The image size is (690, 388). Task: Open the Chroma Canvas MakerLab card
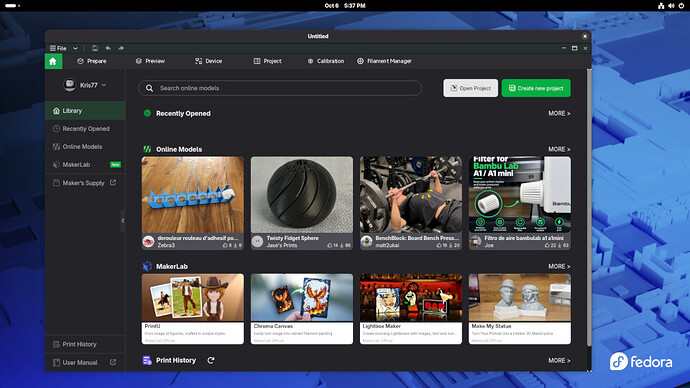(302, 309)
